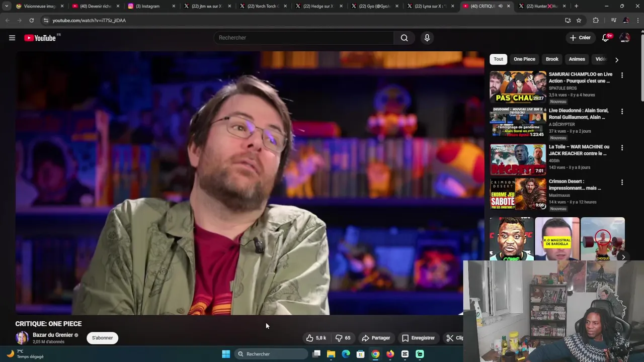Screen dimensions: 644x362
Task: Launch Microsoft Edge from the taskbar
Action: (346, 354)
